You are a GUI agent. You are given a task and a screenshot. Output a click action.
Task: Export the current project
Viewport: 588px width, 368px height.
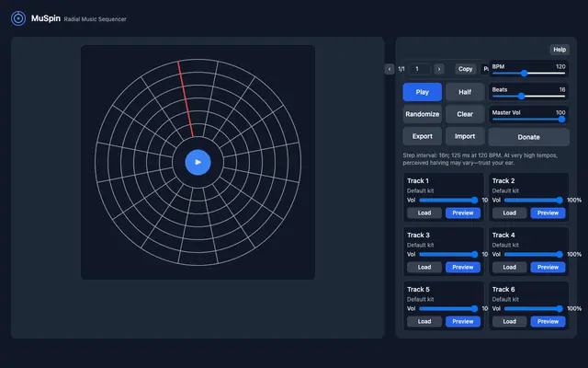click(x=423, y=136)
